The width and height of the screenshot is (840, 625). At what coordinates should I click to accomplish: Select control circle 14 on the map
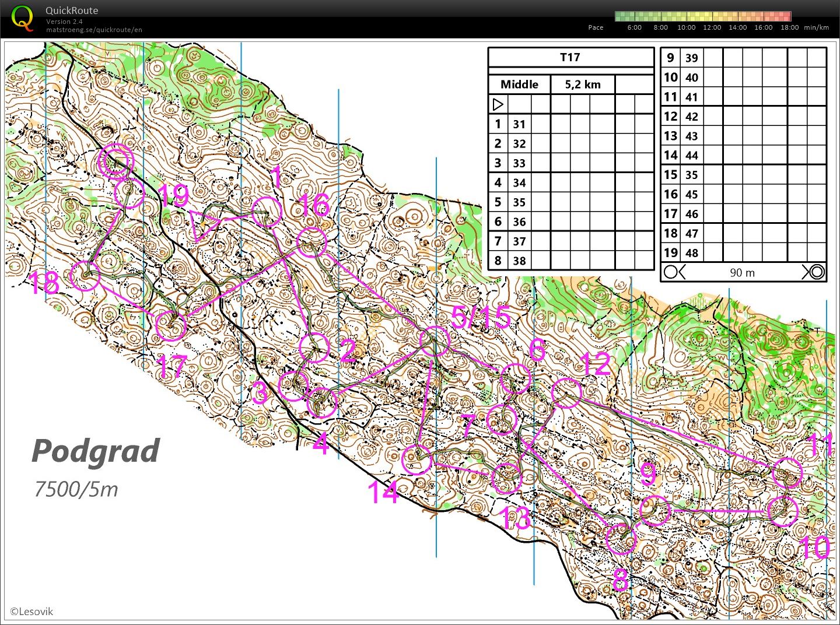[x=417, y=459]
